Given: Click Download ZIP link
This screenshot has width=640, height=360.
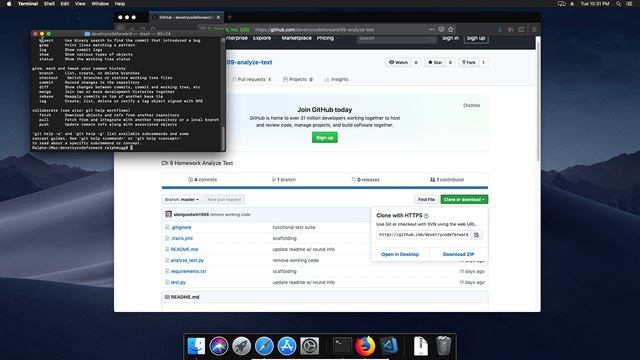Looking at the screenshot, I should (458, 254).
